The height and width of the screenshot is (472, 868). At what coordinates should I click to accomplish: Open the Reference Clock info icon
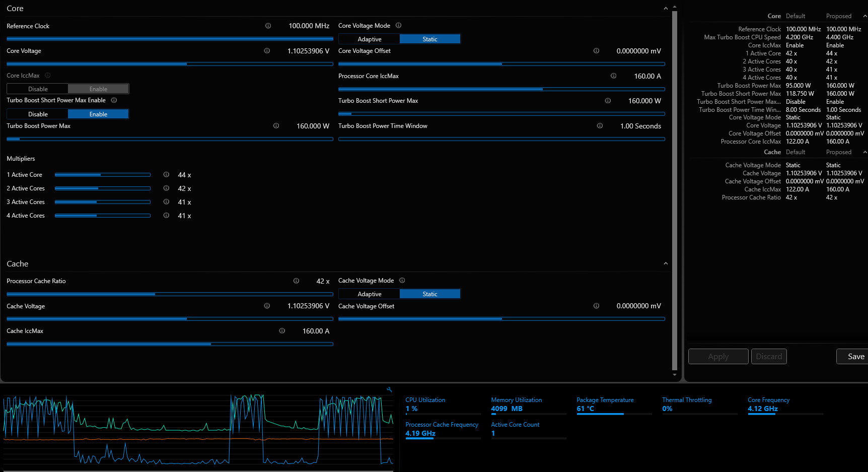(x=268, y=26)
